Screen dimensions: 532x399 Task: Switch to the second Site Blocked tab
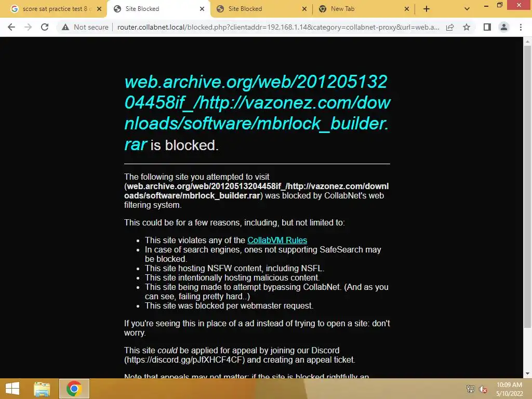pos(261,9)
